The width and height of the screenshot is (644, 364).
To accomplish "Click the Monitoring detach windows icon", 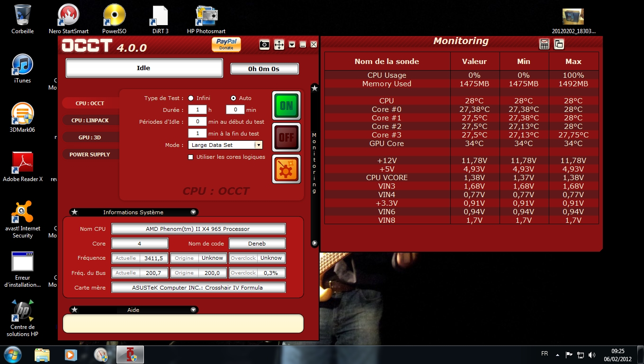I will [559, 44].
